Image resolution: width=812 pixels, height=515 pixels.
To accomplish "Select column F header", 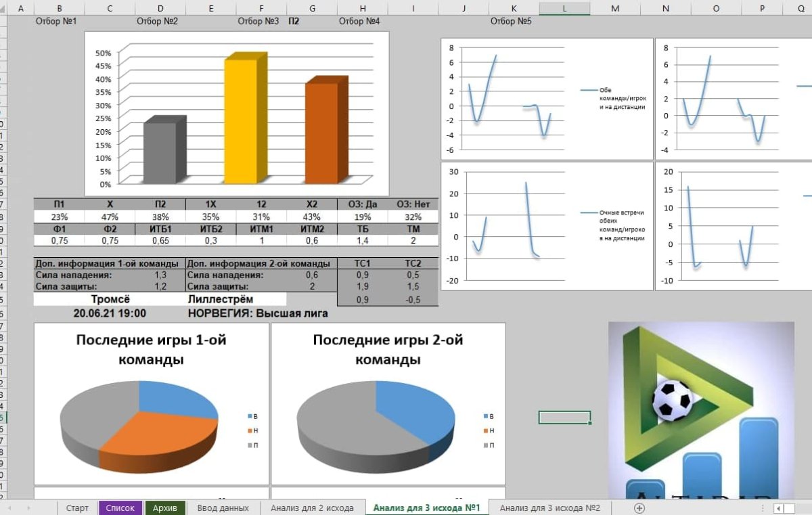I will 261,8.
